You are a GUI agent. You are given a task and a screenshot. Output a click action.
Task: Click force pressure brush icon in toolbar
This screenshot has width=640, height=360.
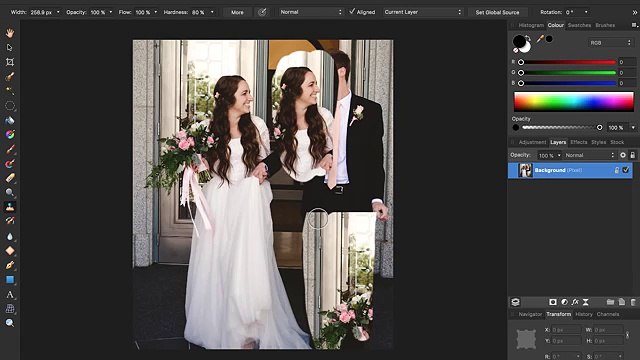(x=262, y=12)
